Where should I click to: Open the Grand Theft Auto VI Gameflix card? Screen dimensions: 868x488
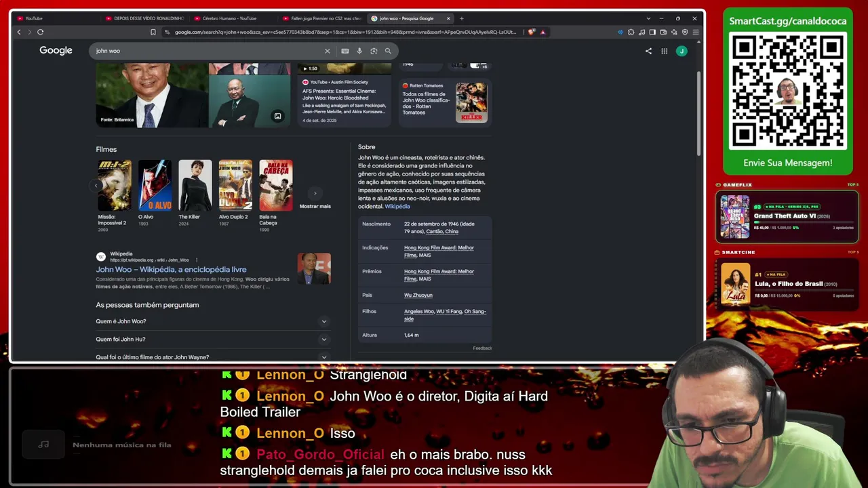pos(787,217)
